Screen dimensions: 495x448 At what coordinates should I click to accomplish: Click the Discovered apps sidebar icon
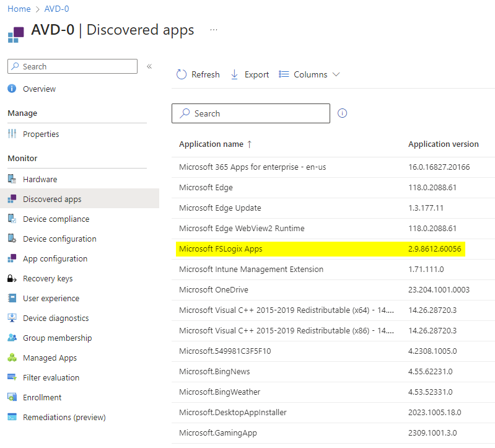pos(12,199)
